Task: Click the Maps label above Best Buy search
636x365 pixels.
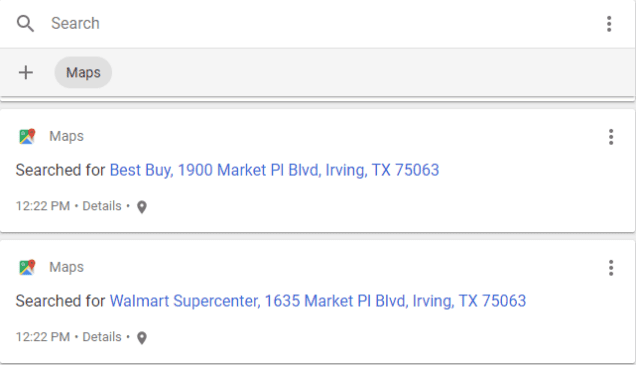Action: 67,136
